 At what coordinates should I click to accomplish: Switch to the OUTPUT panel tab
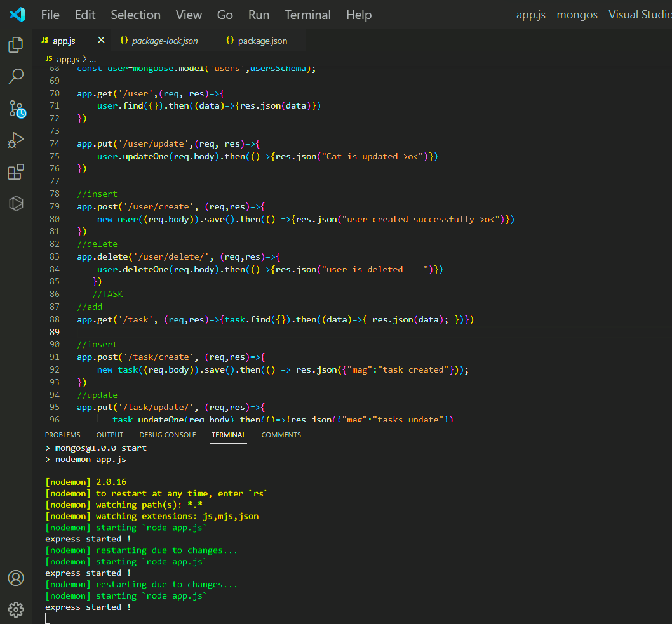pyautogui.click(x=110, y=435)
